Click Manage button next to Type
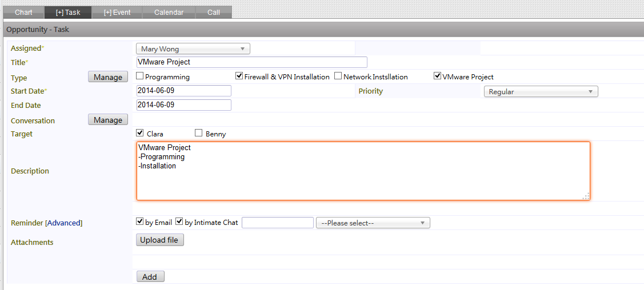 (x=108, y=76)
